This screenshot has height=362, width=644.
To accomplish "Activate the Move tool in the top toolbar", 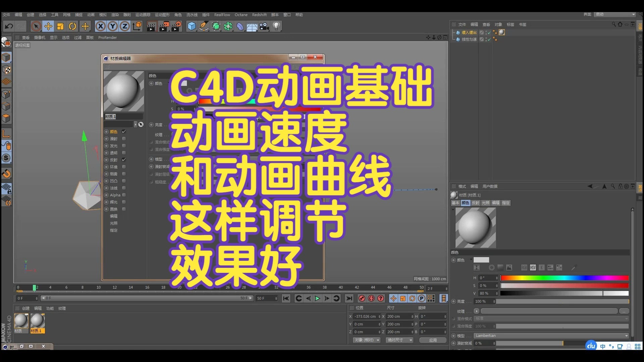I will click(x=48, y=26).
